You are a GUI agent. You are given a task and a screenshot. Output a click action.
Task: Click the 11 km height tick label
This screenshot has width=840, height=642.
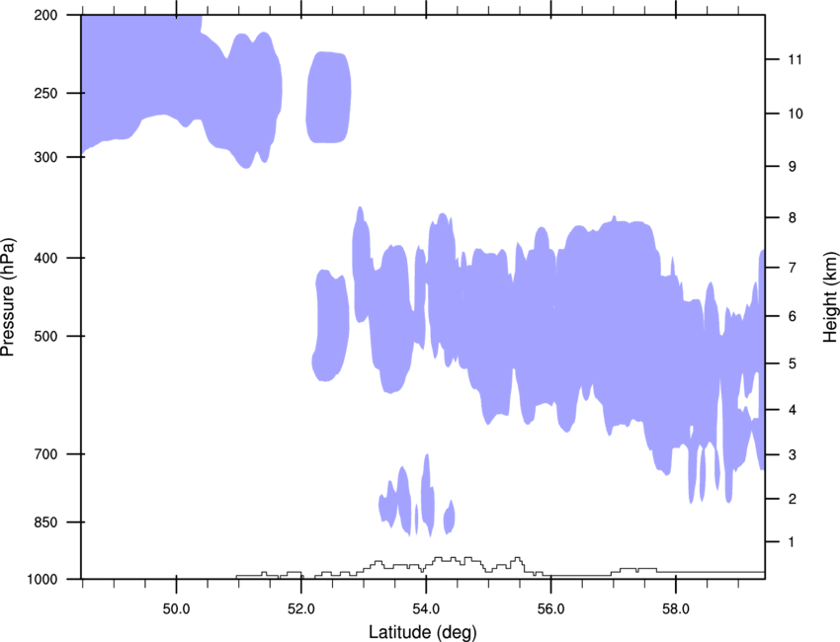coord(796,59)
